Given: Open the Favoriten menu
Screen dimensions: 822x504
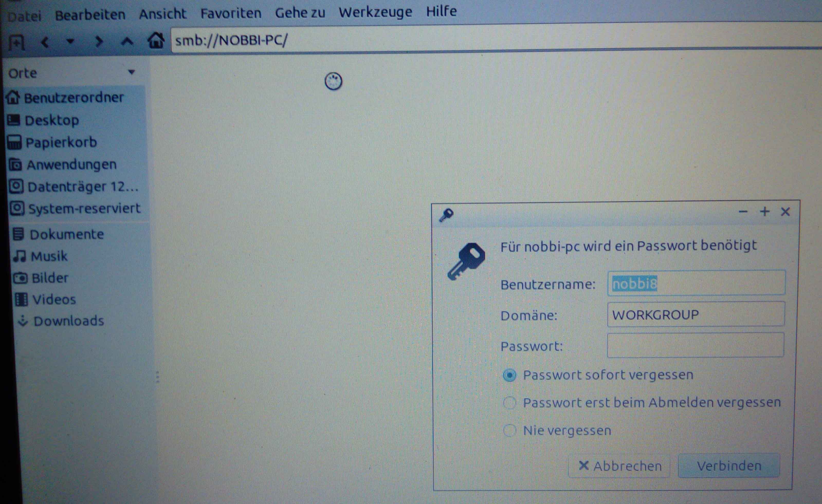Looking at the screenshot, I should [x=231, y=13].
